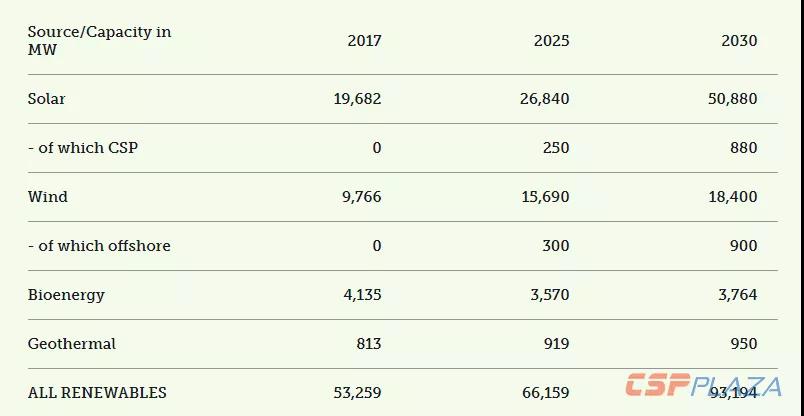Click the 2017 column header
The image size is (804, 416).
(x=365, y=41)
